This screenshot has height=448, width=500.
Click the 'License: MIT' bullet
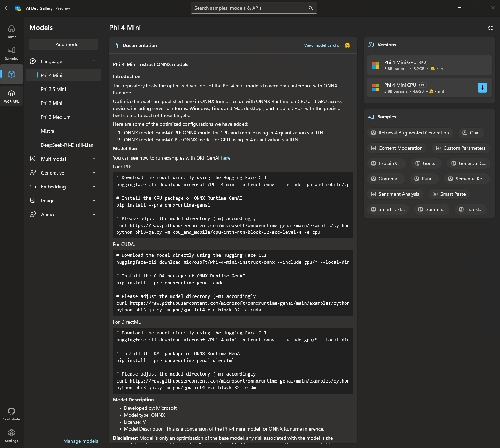click(137, 422)
